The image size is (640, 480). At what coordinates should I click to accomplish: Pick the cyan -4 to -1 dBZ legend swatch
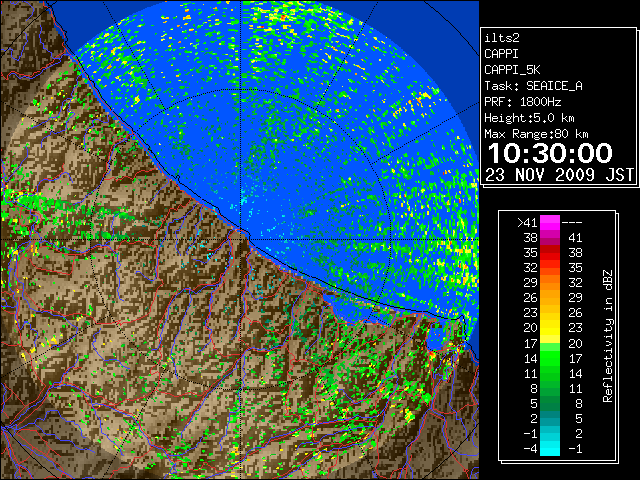click(550, 449)
